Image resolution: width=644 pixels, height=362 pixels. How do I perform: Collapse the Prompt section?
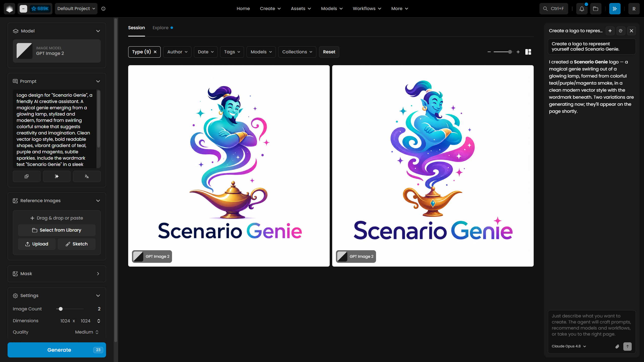pyautogui.click(x=98, y=81)
